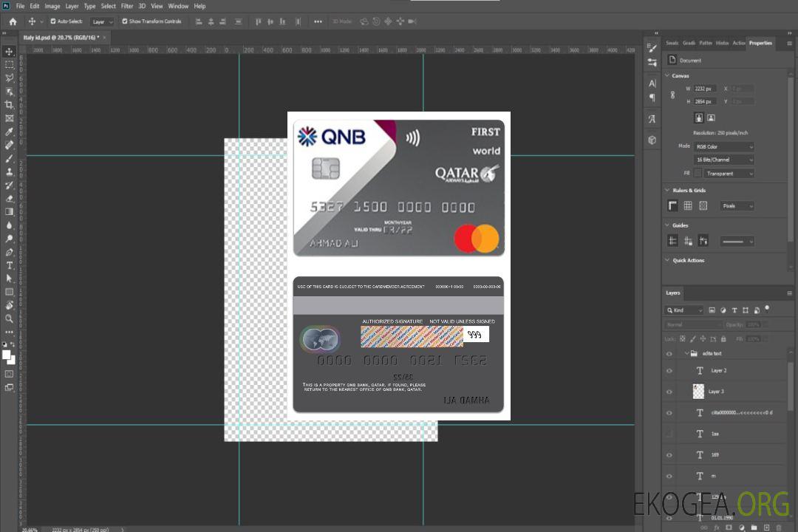Collapse the Canvas section
Screen dimensions: 798x532
(667, 76)
